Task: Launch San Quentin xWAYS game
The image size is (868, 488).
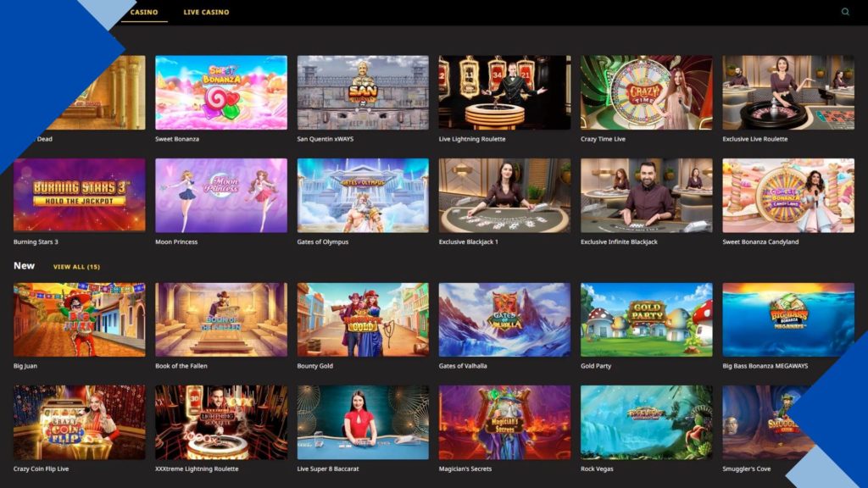Action: coord(363,92)
